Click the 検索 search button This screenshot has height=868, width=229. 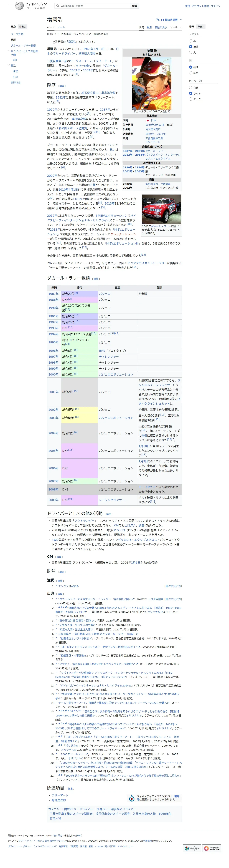click(x=134, y=6)
